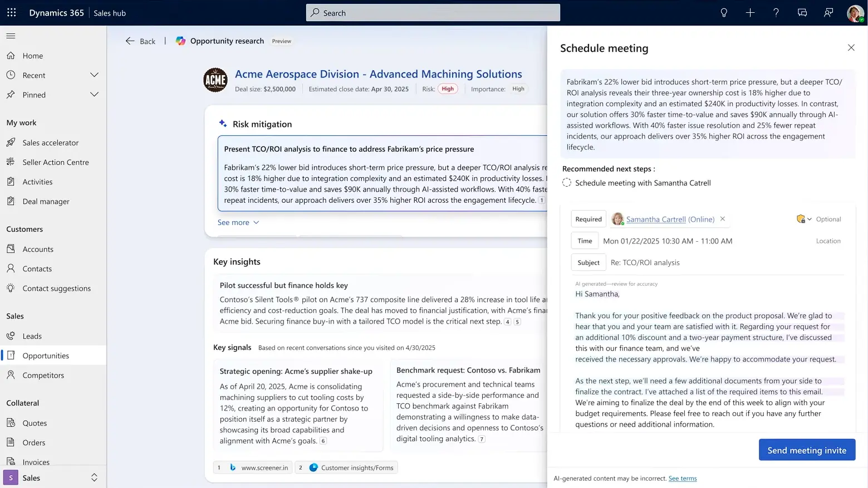Expand See more under Risk mitigation

[238, 222]
